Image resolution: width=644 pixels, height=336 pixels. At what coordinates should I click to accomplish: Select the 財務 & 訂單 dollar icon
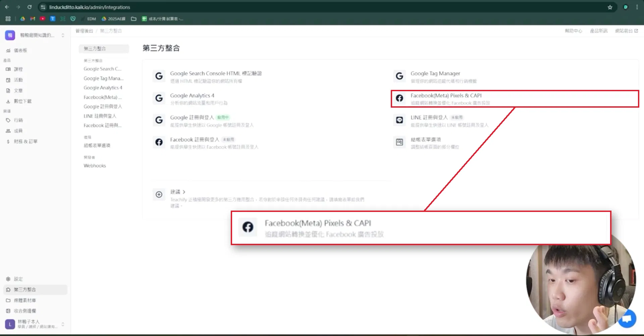point(8,142)
